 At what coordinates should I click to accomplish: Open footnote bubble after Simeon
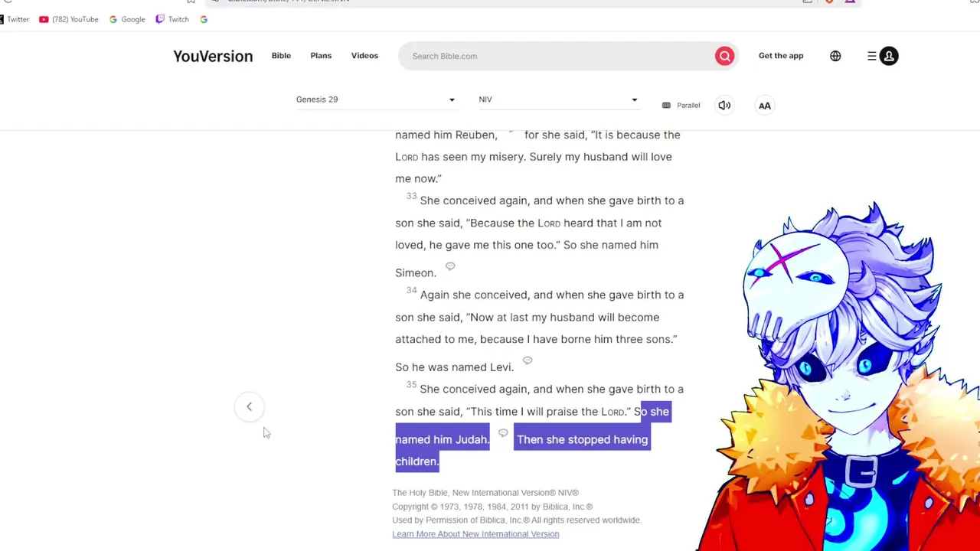pyautogui.click(x=450, y=266)
